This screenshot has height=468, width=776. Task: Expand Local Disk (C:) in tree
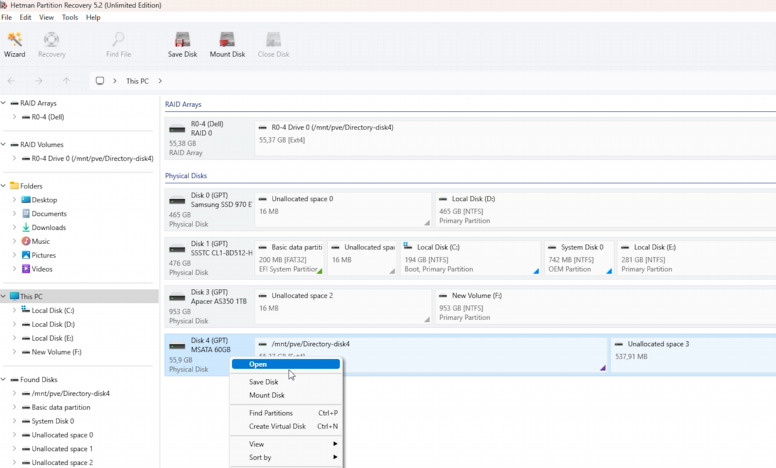tap(14, 310)
